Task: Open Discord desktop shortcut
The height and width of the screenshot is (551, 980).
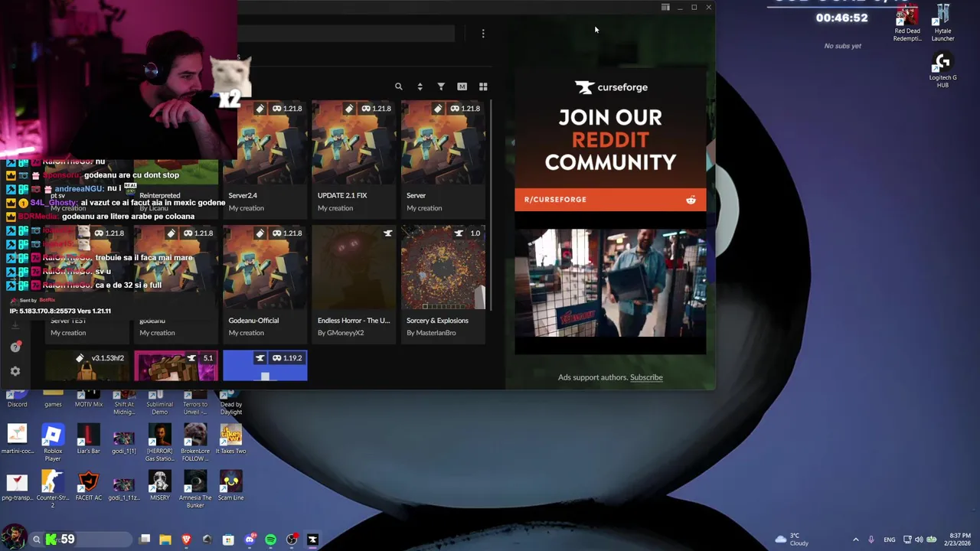Action: (x=17, y=399)
